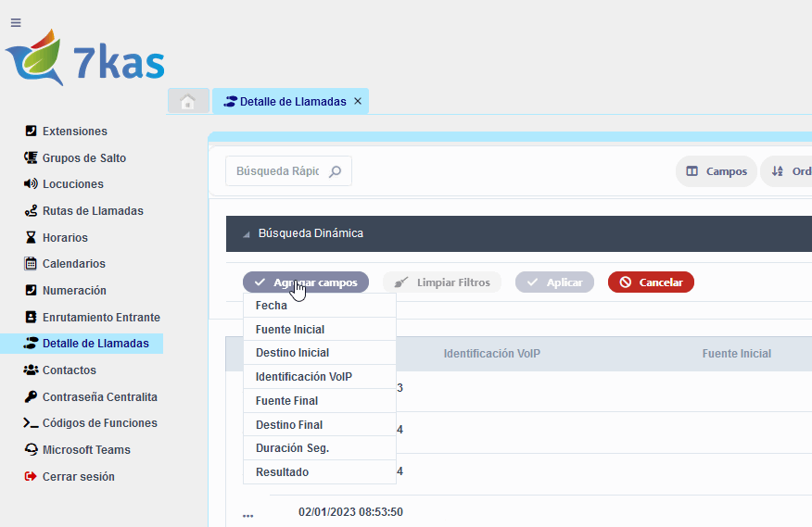Click the Cerrar sesión logout icon
This screenshot has height=527, width=812.
click(x=31, y=477)
